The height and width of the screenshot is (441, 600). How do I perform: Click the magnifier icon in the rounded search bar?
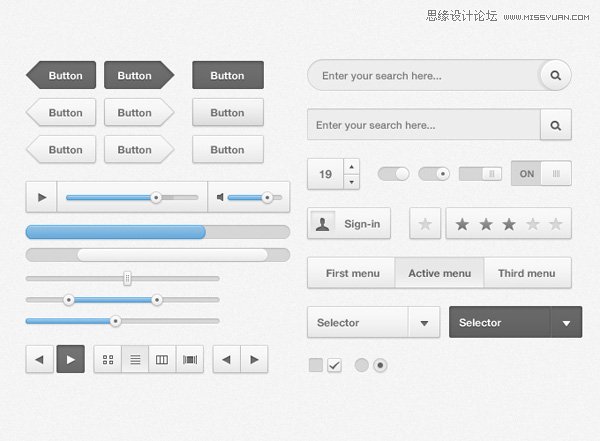click(x=555, y=75)
